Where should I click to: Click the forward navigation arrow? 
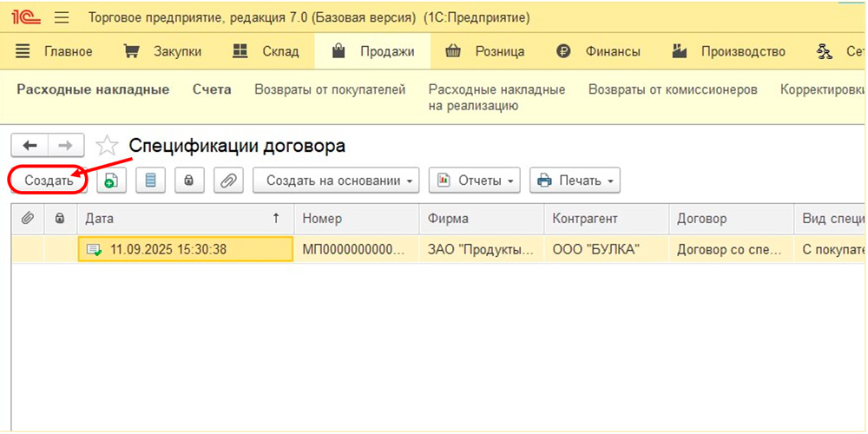click(66, 145)
